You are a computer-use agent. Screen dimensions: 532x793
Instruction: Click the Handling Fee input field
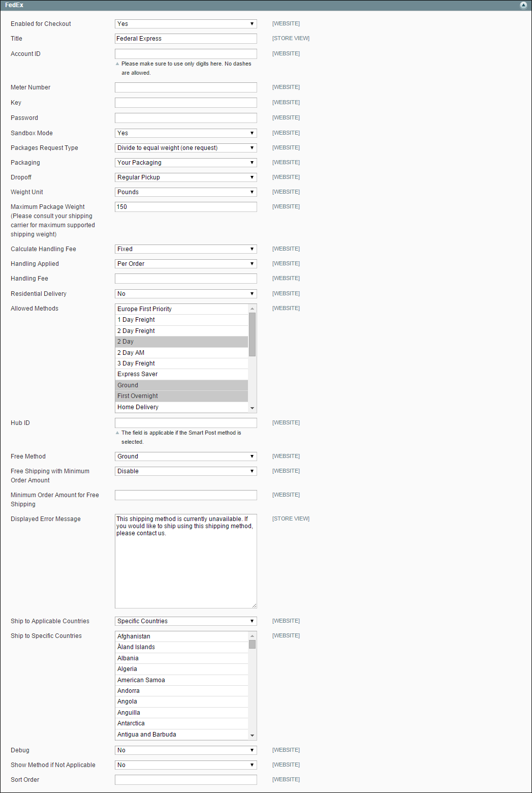(x=186, y=279)
